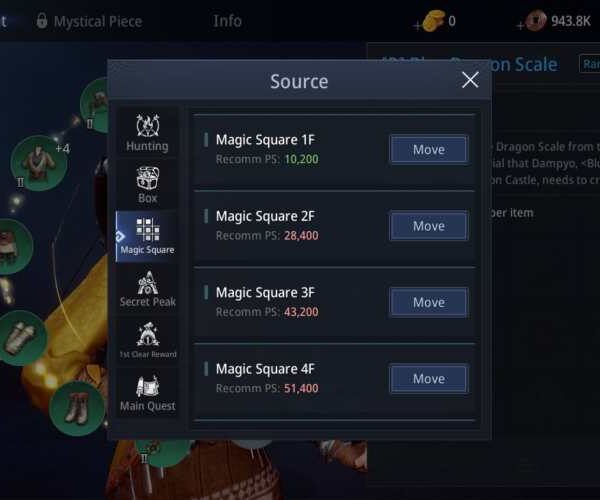Select the gloves equipment slot
600x500 pixels.
21,337
